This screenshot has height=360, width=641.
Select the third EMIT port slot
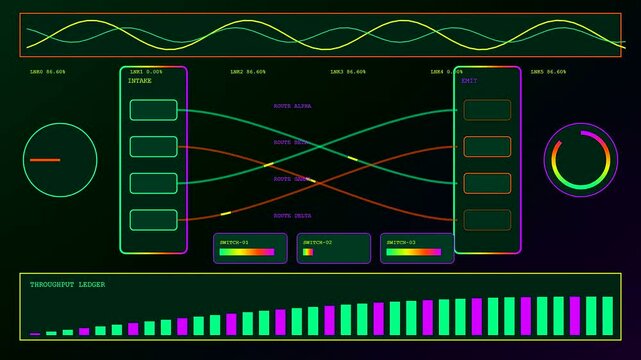pyautogui.click(x=487, y=183)
